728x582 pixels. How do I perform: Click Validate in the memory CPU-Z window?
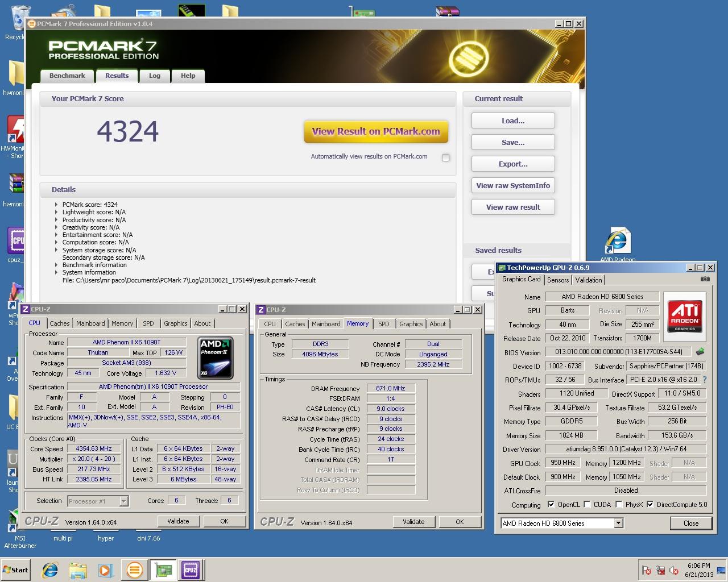click(413, 522)
